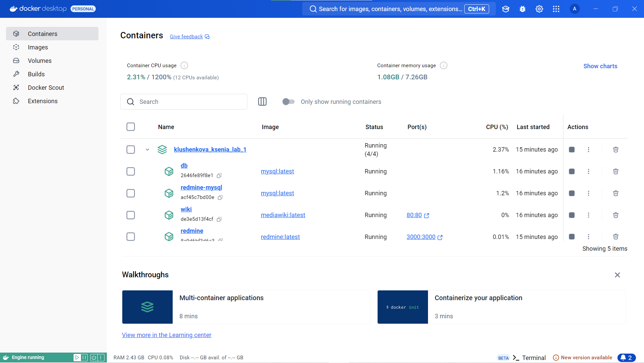Go to the Builds sidebar section
This screenshot has height=363, width=644.
52,74
